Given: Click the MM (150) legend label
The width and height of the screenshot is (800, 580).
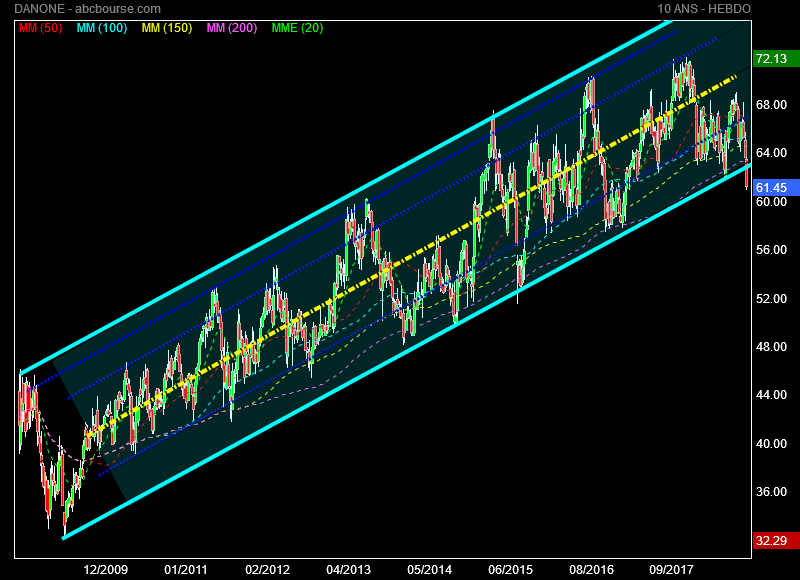Looking at the screenshot, I should click(x=167, y=28).
